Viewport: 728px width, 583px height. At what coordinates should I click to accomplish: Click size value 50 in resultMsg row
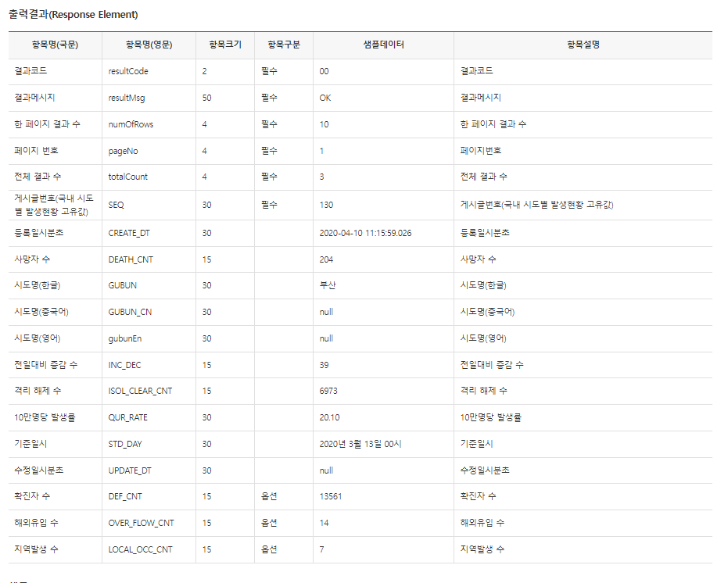(206, 98)
